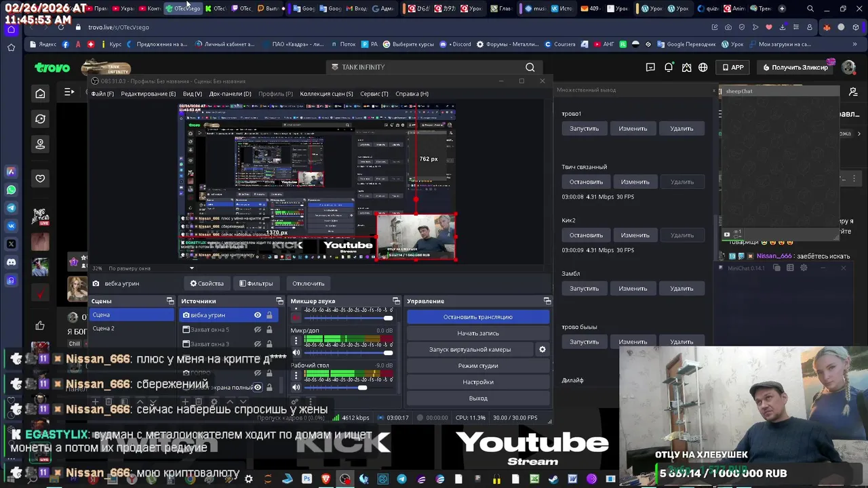
Task: Mute the Рабочий стол audio channel
Action: [x=296, y=387]
